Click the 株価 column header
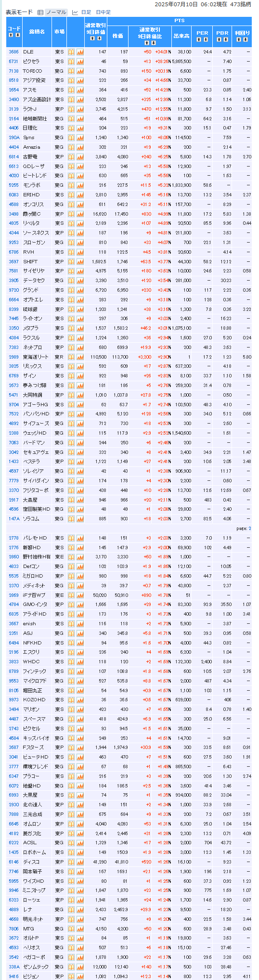 tap(117, 36)
